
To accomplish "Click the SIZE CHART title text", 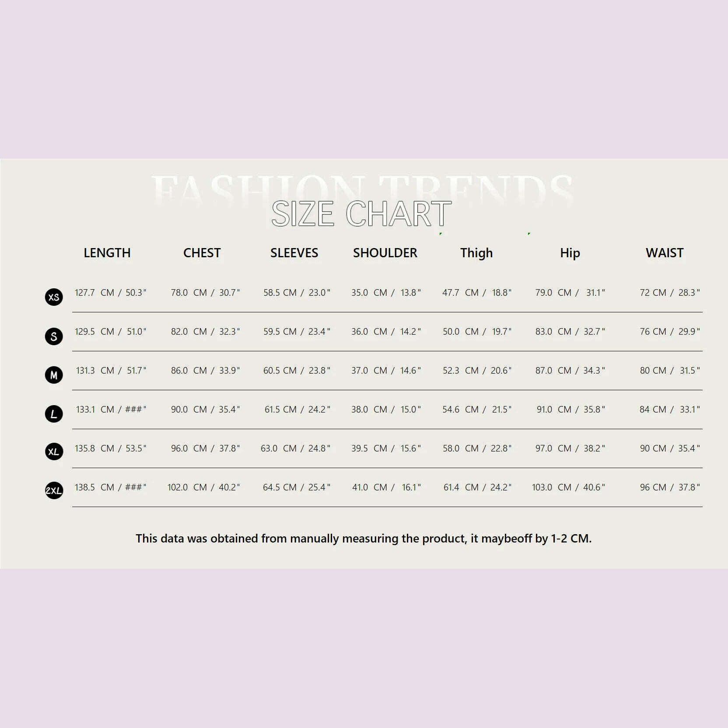I will [361, 213].
